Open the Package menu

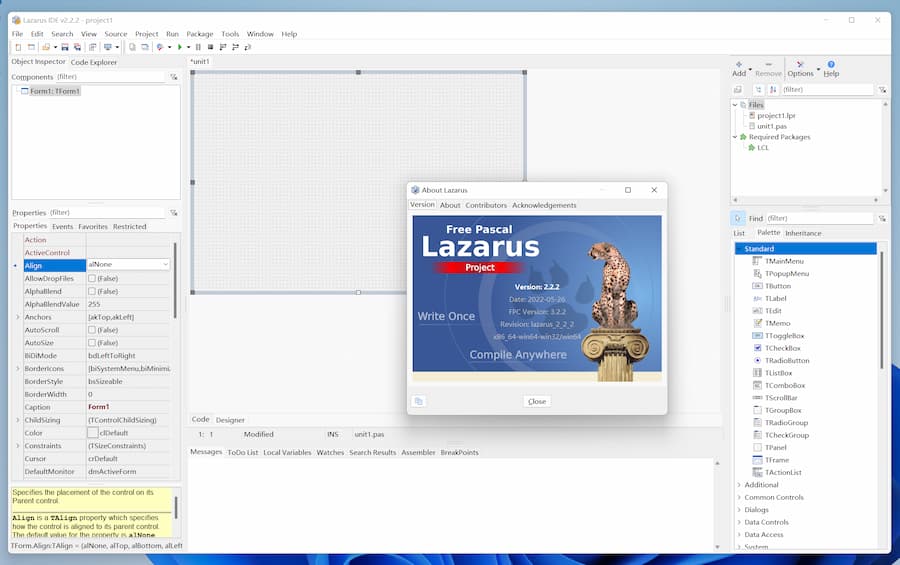point(199,34)
